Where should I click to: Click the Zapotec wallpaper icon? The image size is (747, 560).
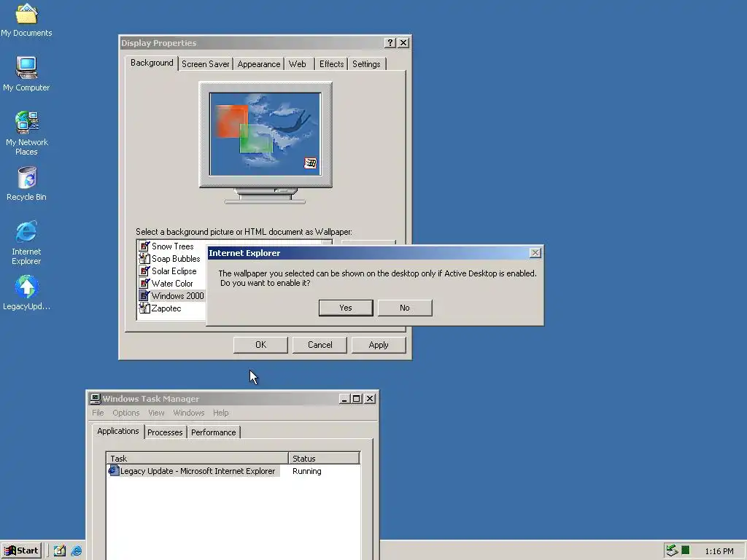tap(144, 308)
